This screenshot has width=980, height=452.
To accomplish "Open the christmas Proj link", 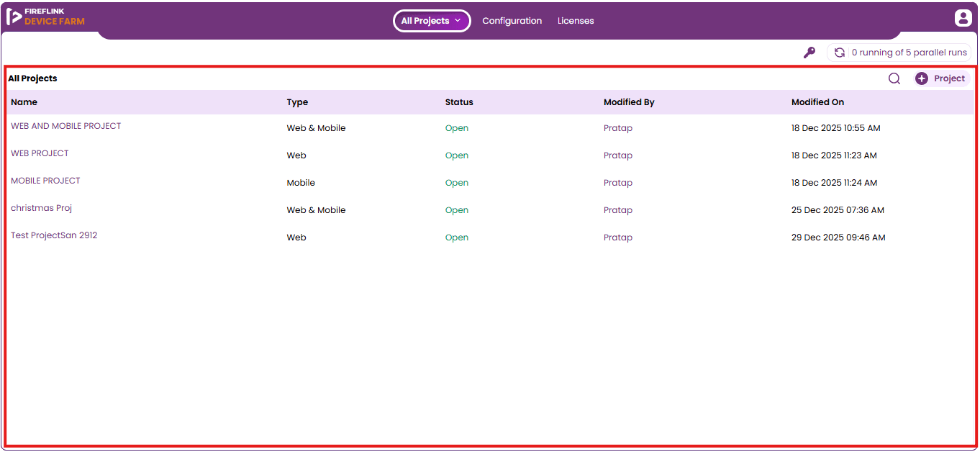I will (42, 208).
